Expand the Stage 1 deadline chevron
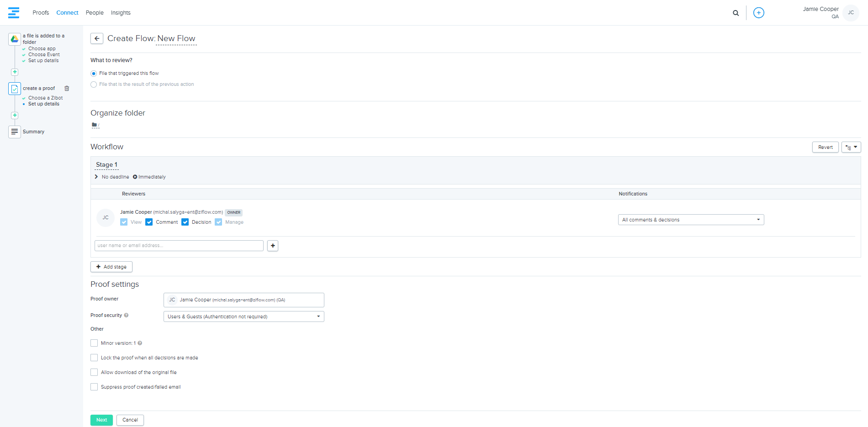Image resolution: width=868 pixels, height=427 pixels. pos(96,177)
